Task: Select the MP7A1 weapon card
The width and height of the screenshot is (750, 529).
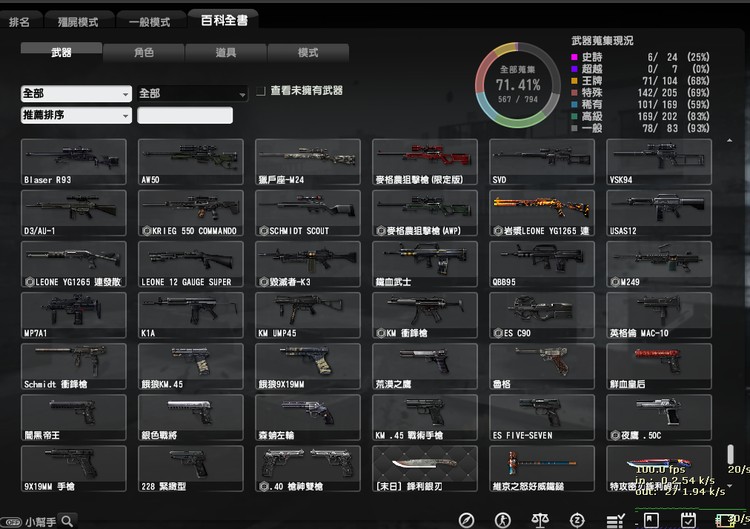Action: (74, 315)
